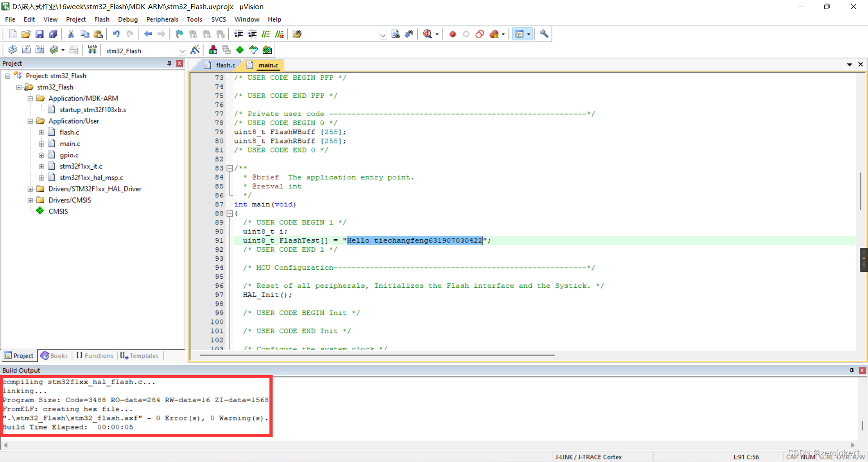Open the Project menu
This screenshot has height=462, width=868.
[76, 19]
